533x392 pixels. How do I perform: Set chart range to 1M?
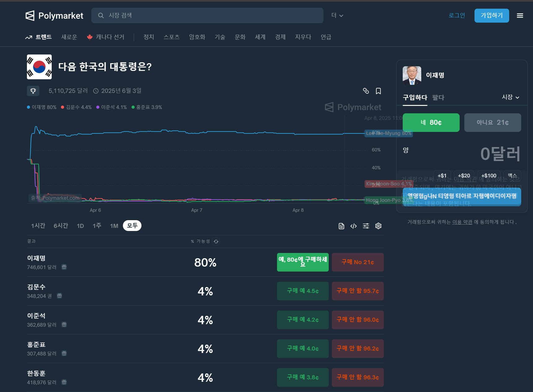pos(114,226)
